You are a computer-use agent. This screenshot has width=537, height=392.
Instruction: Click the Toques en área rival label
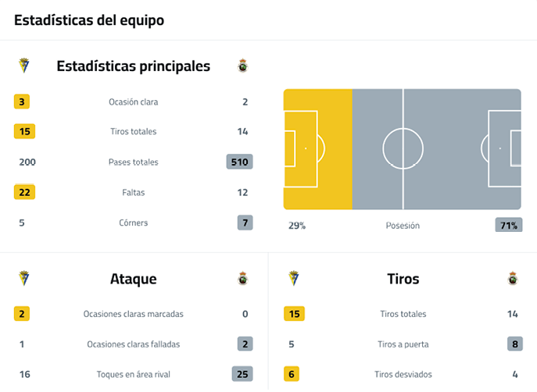coord(133,374)
